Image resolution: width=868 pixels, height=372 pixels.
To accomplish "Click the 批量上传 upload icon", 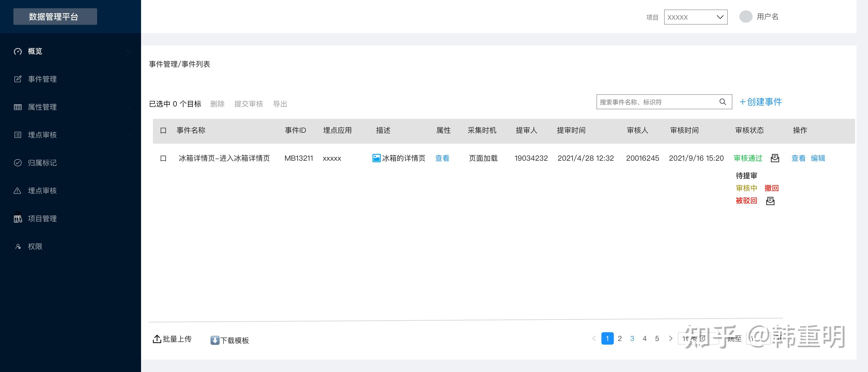I will click(157, 339).
